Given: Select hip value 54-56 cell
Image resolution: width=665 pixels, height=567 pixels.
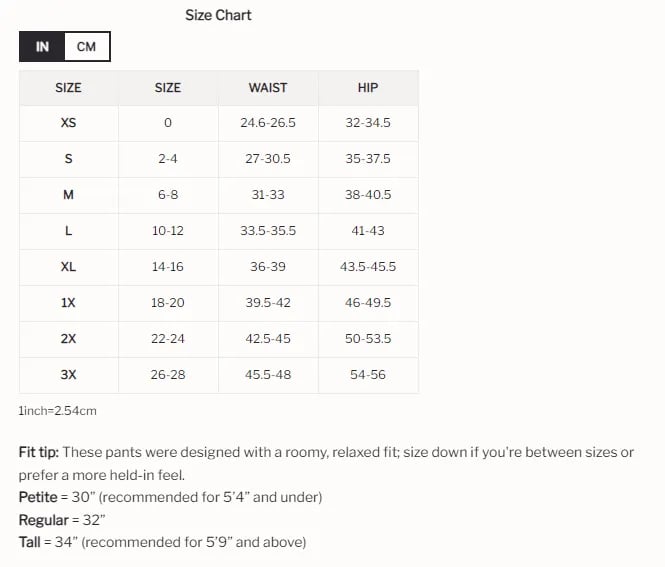Looking at the screenshot, I should pos(368,375).
